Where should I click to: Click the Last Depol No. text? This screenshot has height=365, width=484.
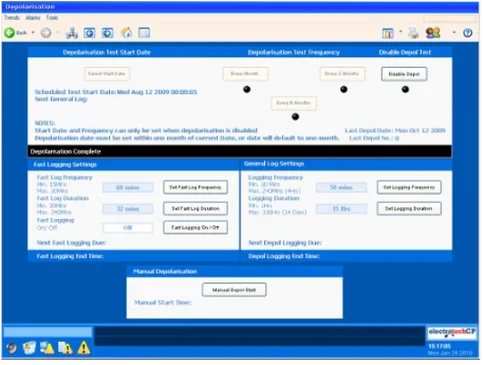(x=374, y=138)
